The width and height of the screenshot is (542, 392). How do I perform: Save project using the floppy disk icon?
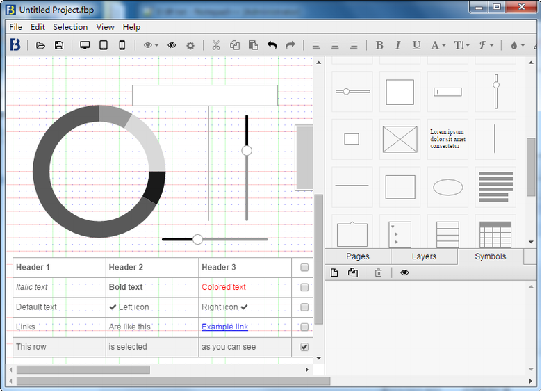[x=59, y=45]
